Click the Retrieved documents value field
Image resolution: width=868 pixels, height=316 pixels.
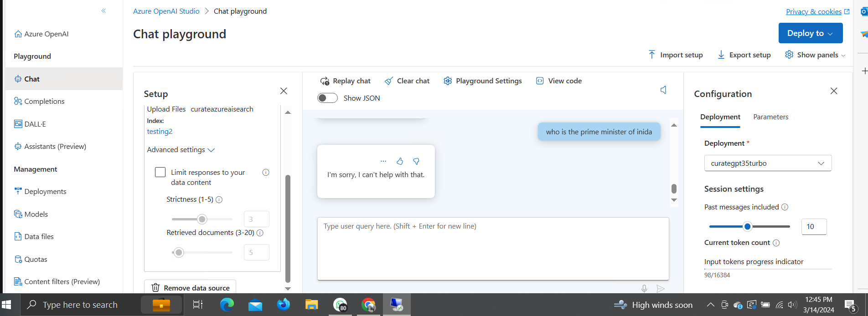[256, 252]
